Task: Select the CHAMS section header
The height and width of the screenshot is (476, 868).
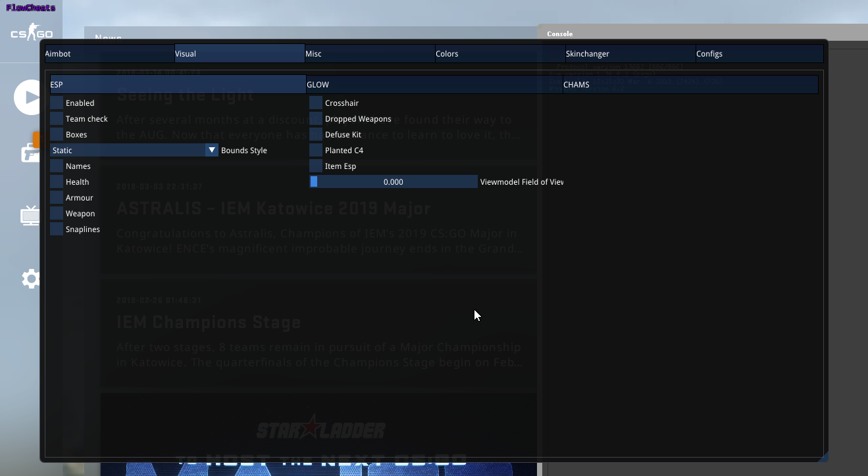Action: pos(690,85)
